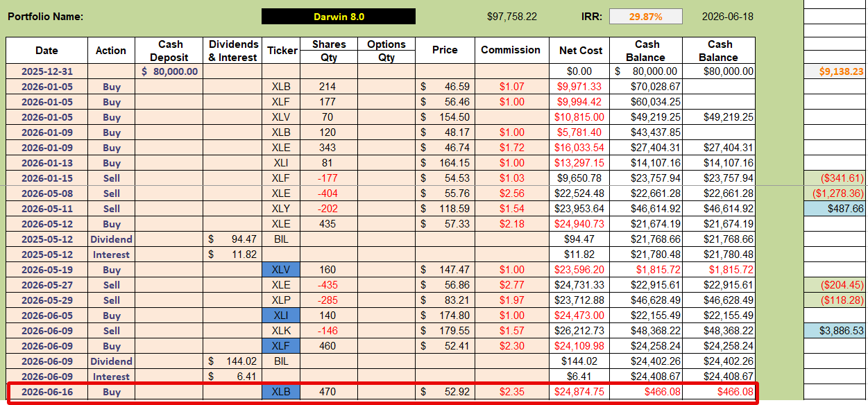Select the Cash Deposit column header

click(169, 51)
